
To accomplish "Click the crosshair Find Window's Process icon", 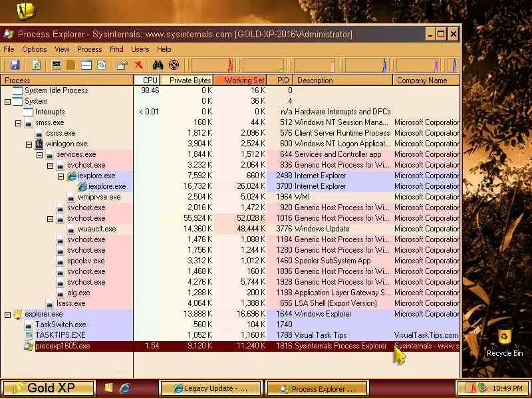I will point(174,65).
